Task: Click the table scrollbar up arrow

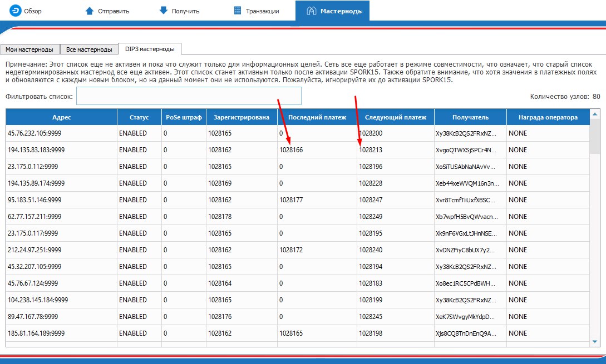Action: (595, 114)
